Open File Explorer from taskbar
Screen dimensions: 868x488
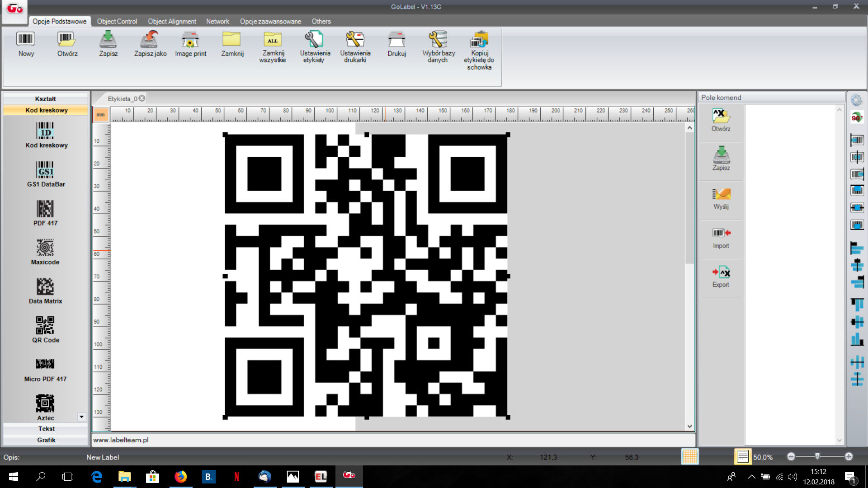click(124, 477)
